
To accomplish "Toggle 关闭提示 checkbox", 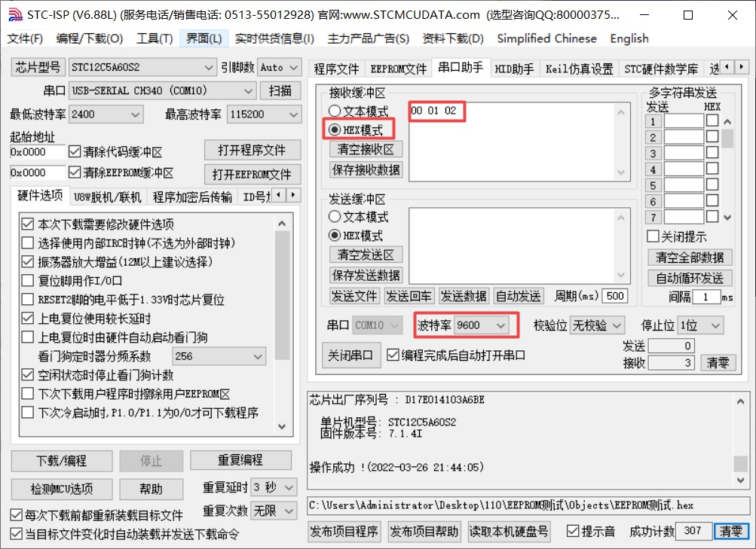I will coord(676,236).
